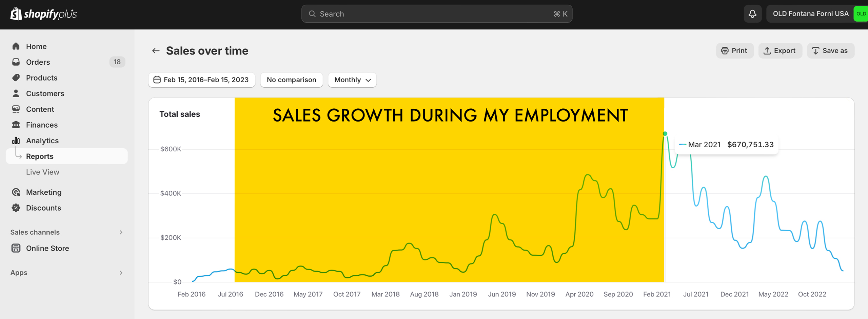The image size is (868, 319).
Task: Expand the Apps chevron
Action: coord(121,273)
